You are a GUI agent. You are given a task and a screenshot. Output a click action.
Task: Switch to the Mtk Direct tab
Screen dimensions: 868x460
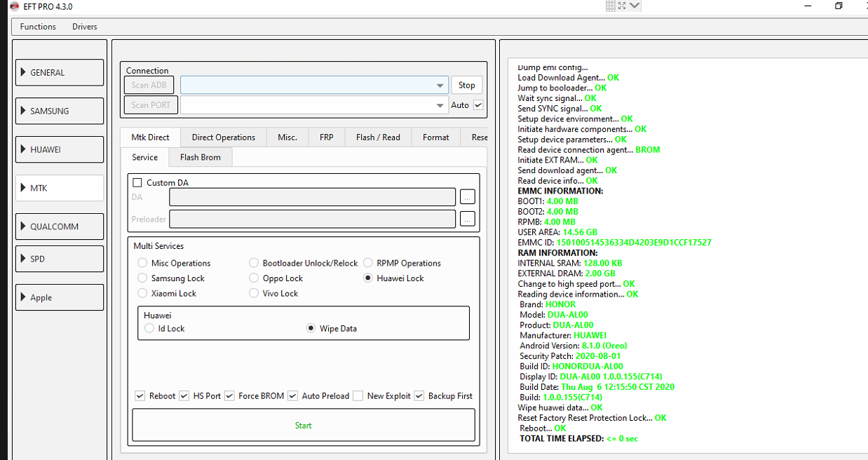point(150,137)
